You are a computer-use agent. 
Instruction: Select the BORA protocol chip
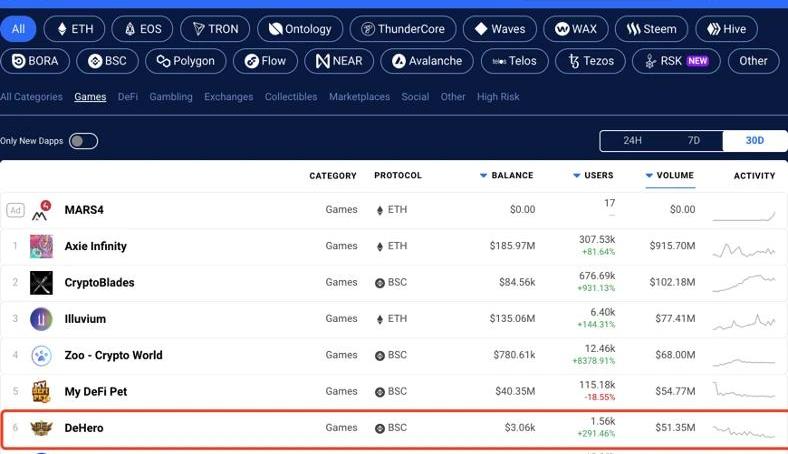coord(35,61)
